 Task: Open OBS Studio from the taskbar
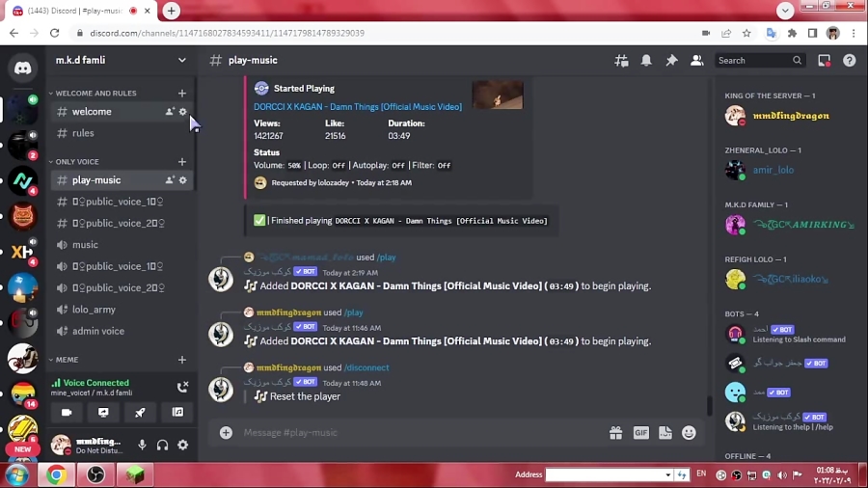[95, 474]
